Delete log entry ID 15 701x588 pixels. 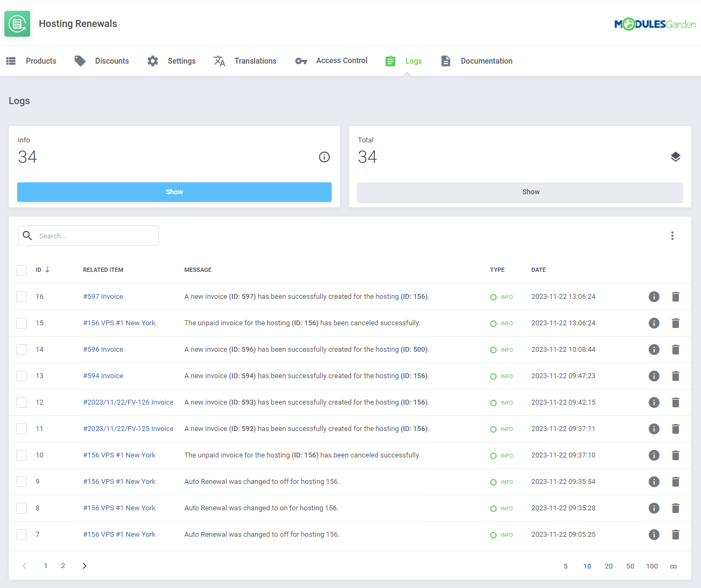(676, 323)
